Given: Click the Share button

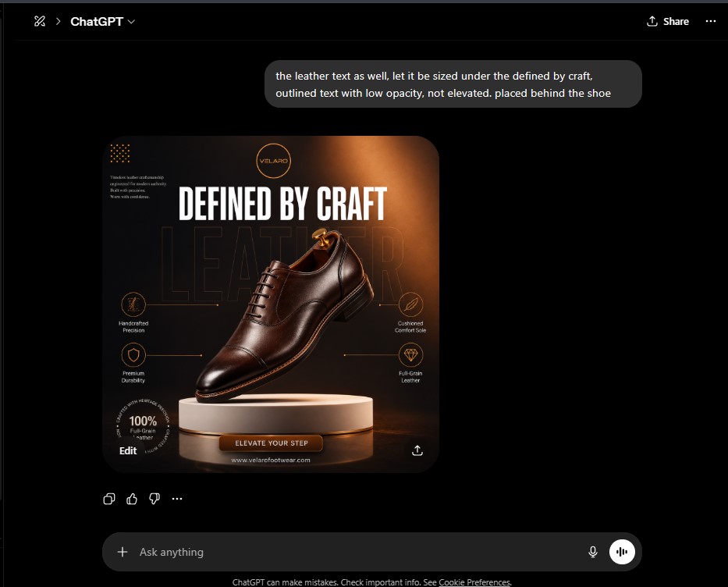Looking at the screenshot, I should pyautogui.click(x=668, y=21).
